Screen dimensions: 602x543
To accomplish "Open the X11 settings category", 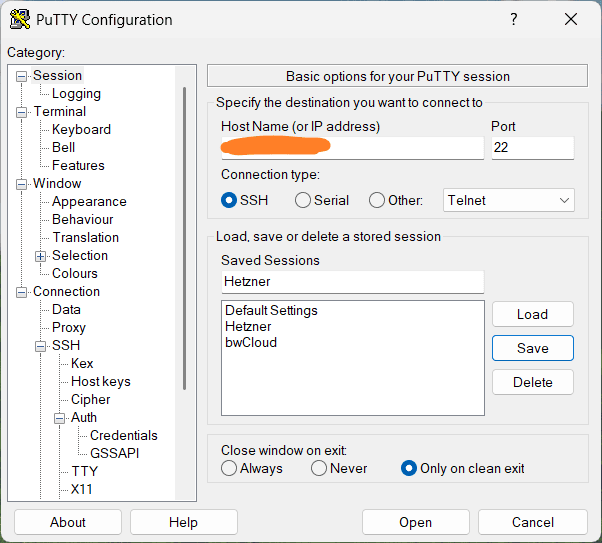I will point(81,489).
